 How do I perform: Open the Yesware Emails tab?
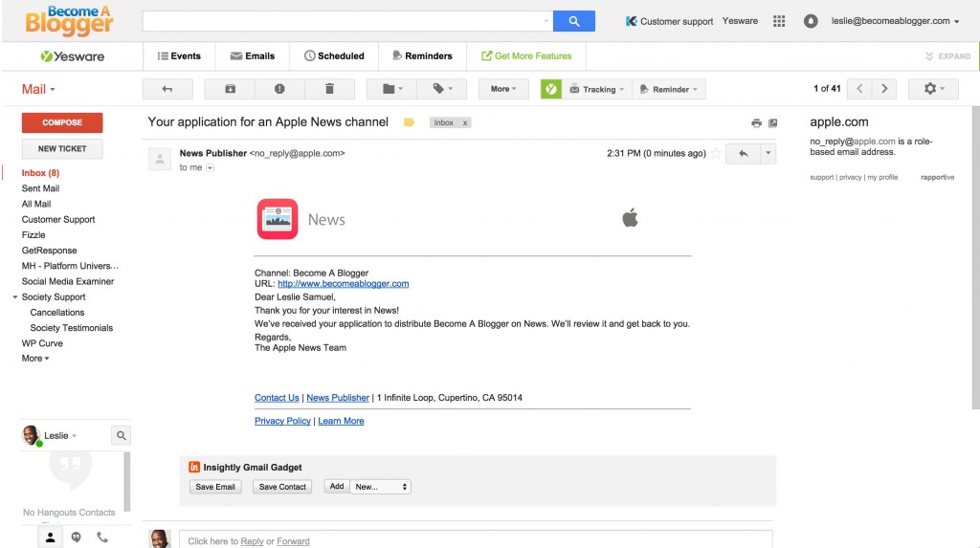tap(253, 56)
